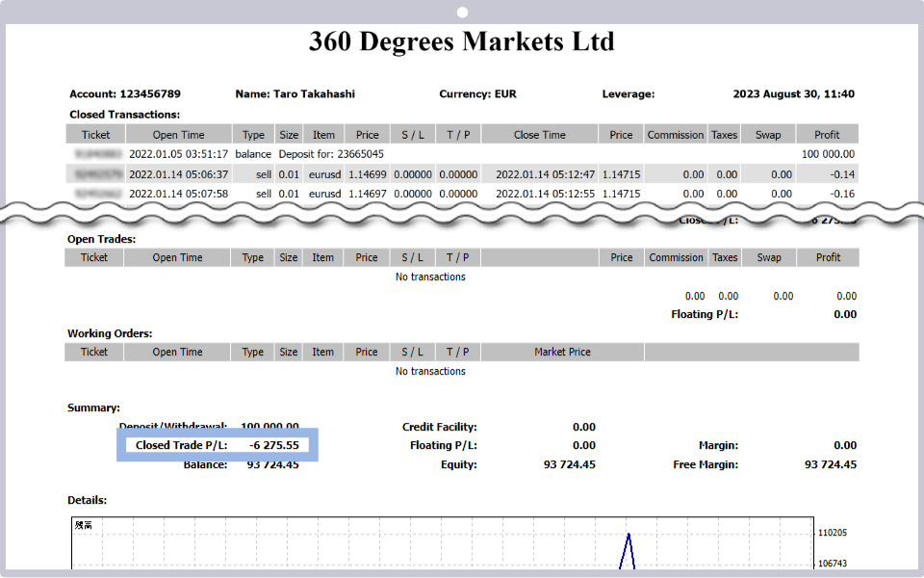The width and height of the screenshot is (924, 578).
Task: Click open price '1.14697'
Action: (x=367, y=194)
